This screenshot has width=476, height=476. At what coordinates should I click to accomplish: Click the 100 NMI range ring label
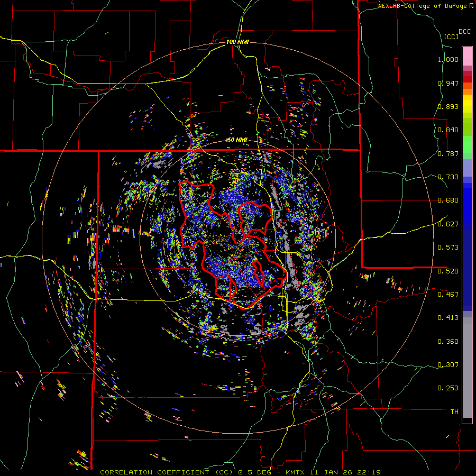(237, 42)
